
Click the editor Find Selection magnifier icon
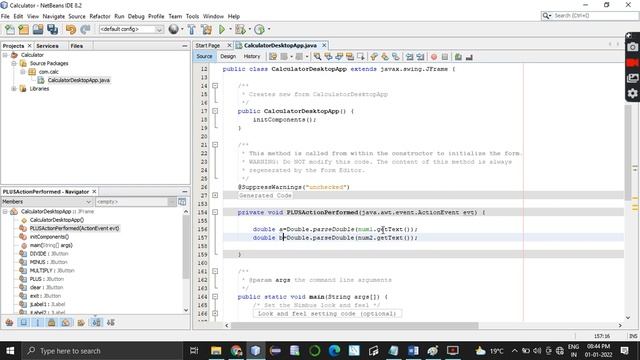[x=317, y=57]
